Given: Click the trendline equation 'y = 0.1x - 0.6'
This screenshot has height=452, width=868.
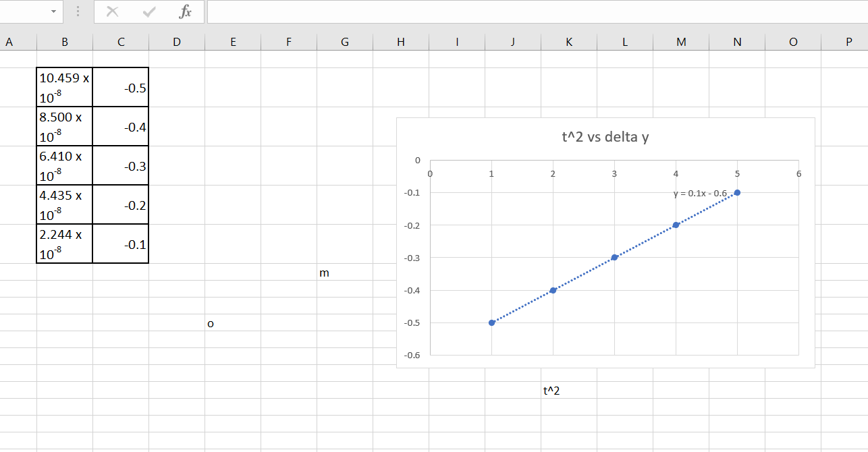Looking at the screenshot, I should tap(701, 193).
